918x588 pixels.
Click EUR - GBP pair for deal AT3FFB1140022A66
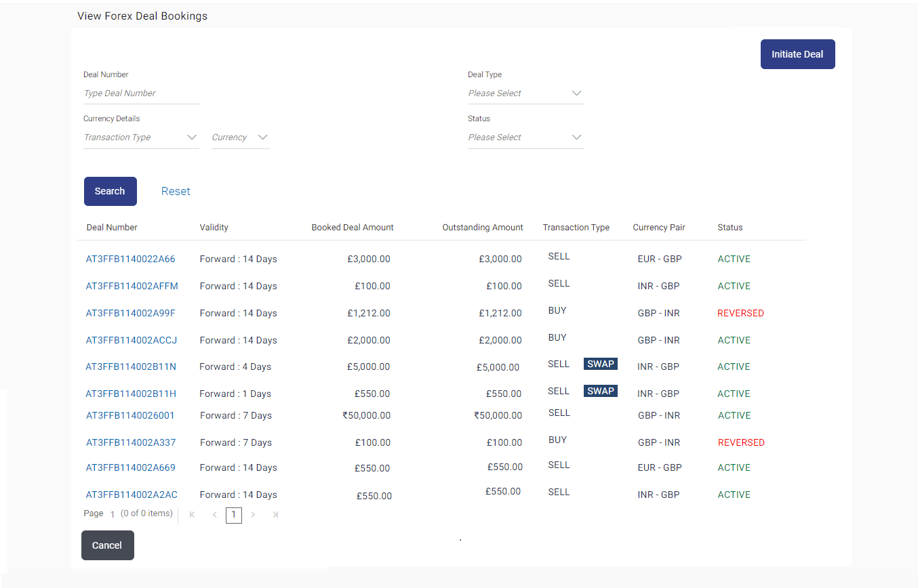pos(660,259)
